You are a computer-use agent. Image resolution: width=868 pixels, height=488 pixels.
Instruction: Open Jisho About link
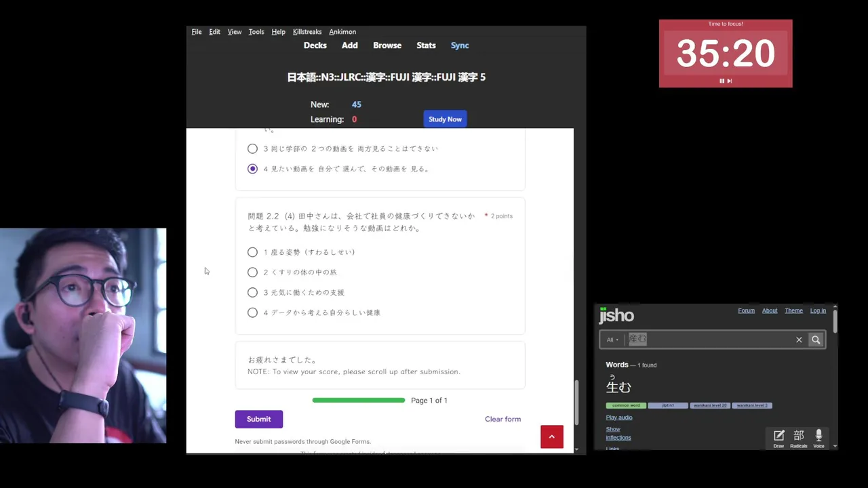pyautogui.click(x=770, y=310)
